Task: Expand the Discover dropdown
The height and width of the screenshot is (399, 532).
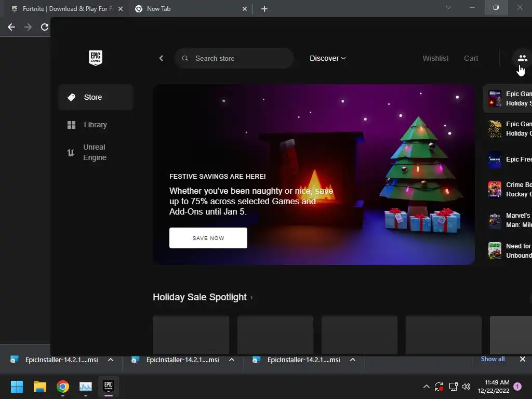Action: pos(327,58)
